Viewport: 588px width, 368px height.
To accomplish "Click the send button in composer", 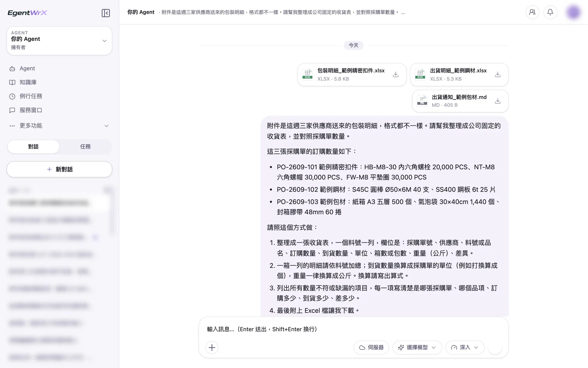I will (x=495, y=347).
